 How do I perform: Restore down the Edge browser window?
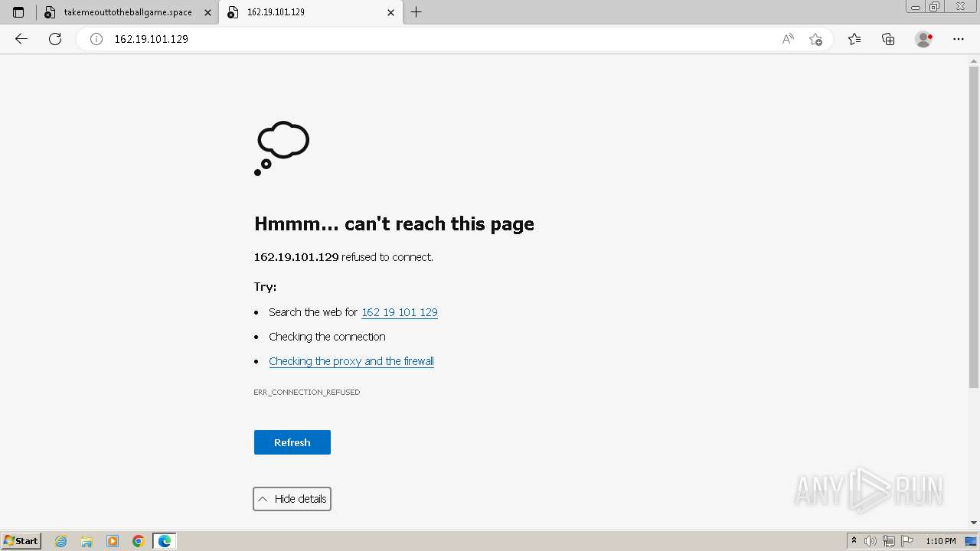click(x=935, y=7)
